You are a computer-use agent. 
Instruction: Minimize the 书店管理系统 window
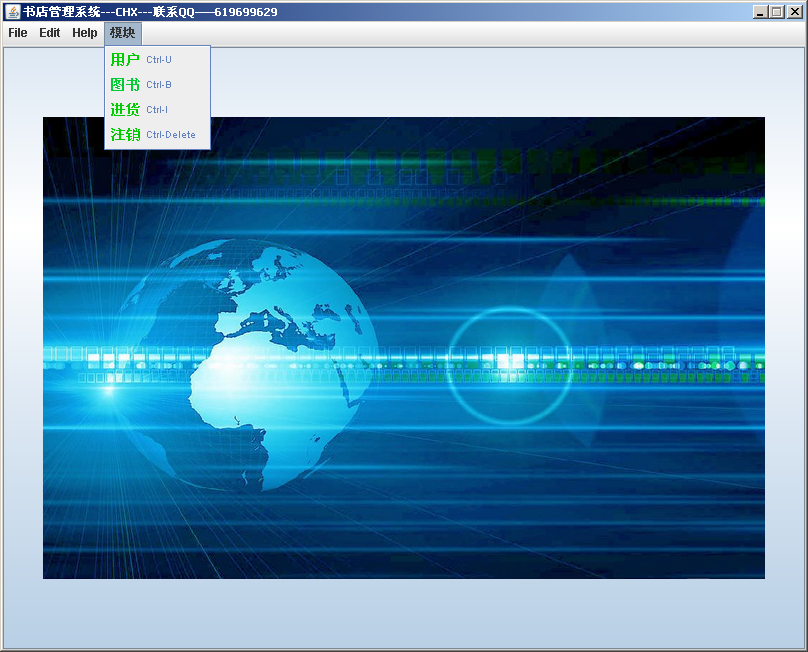click(760, 12)
